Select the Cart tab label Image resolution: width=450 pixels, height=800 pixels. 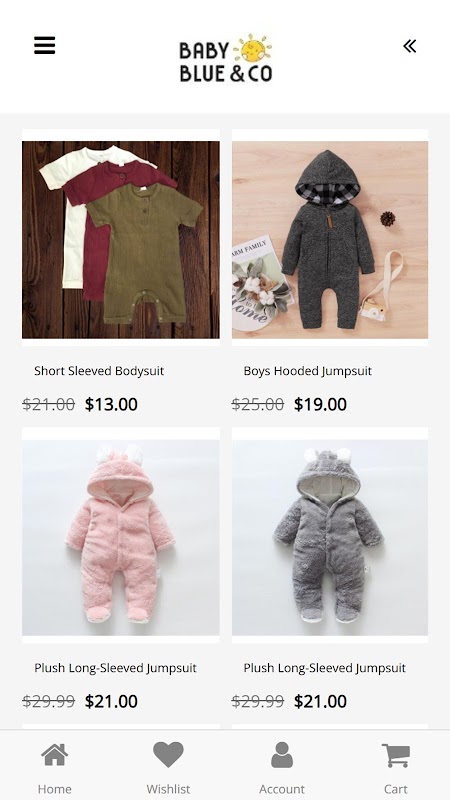click(x=396, y=789)
